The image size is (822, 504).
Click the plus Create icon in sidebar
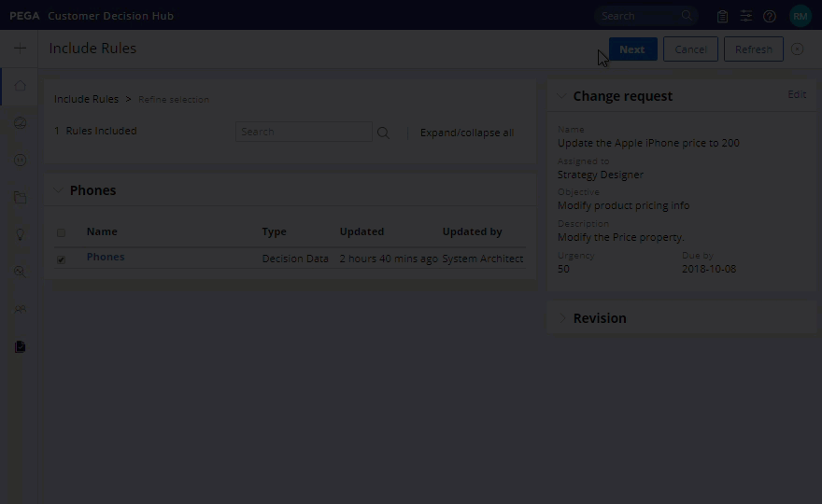[20, 49]
